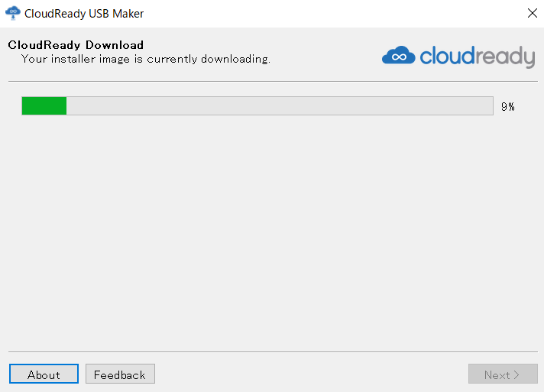Click the green filled portion of progress bar
This screenshot has width=544, height=392.
(44, 105)
